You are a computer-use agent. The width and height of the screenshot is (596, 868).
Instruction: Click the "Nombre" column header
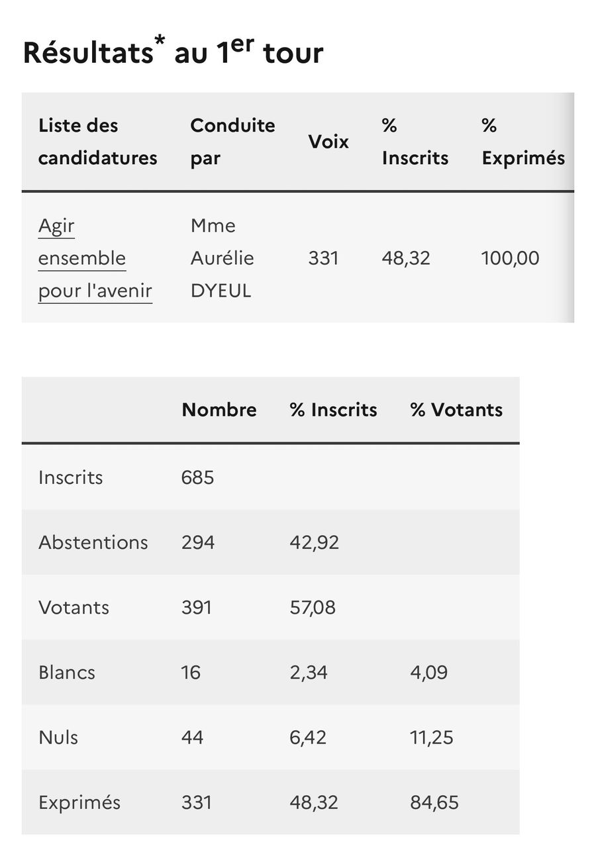point(219,410)
